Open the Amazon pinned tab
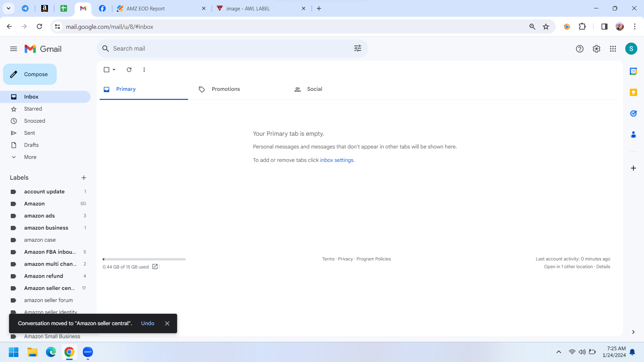 45,8
